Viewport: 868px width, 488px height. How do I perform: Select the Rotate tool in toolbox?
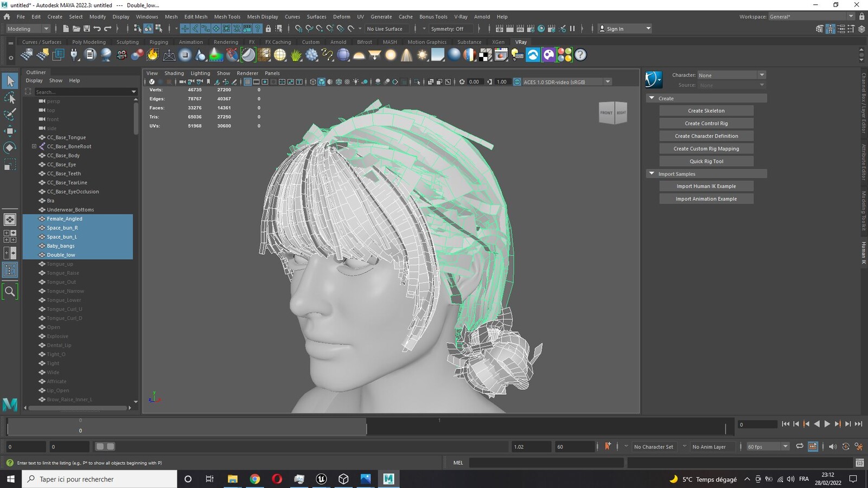(x=10, y=147)
